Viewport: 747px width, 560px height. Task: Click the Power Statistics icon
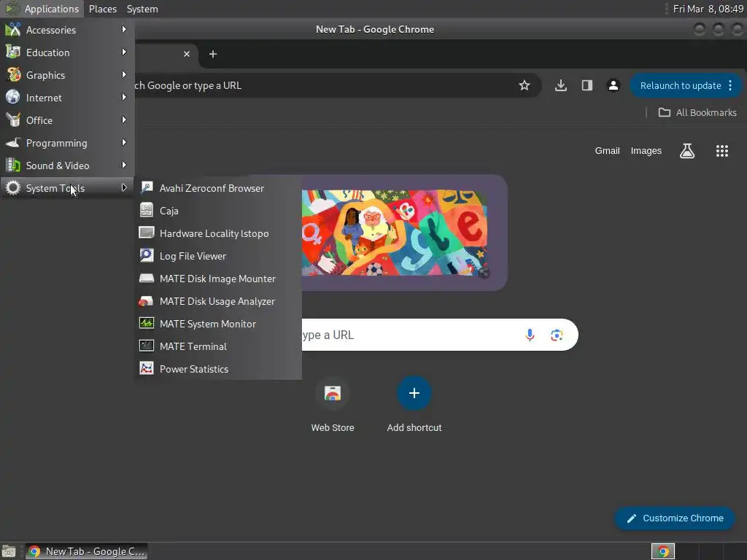[x=146, y=368]
